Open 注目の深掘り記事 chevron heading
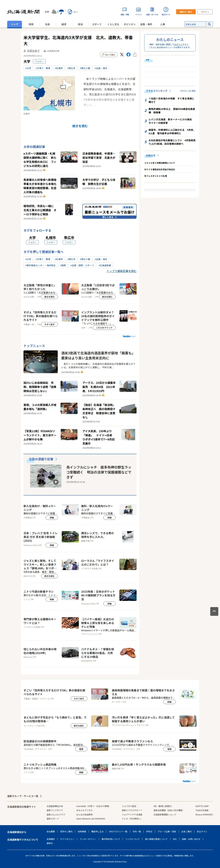The width and height of the screenshot is (220, 868). [x=43, y=459]
